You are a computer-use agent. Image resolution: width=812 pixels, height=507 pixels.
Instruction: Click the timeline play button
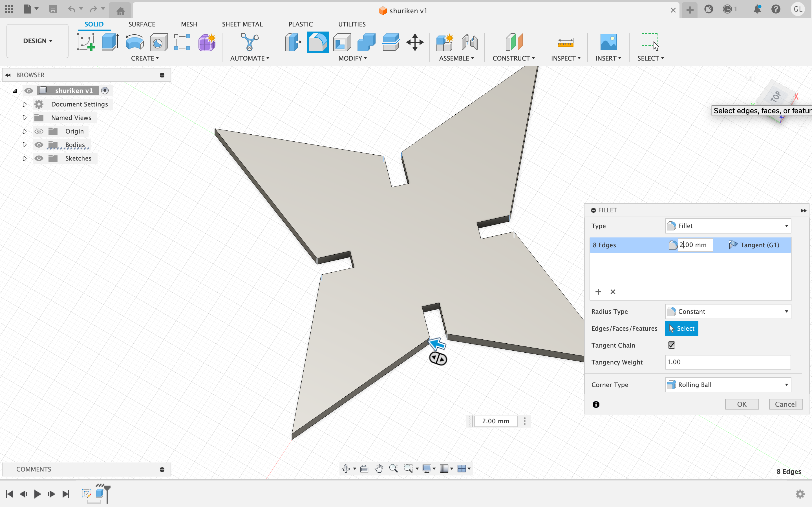[x=37, y=494]
